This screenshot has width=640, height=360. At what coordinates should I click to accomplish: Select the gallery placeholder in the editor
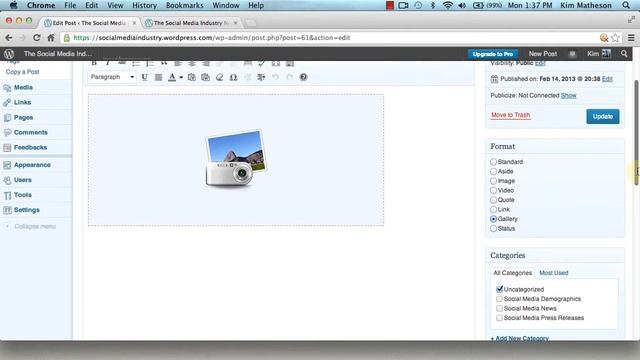coord(236,160)
